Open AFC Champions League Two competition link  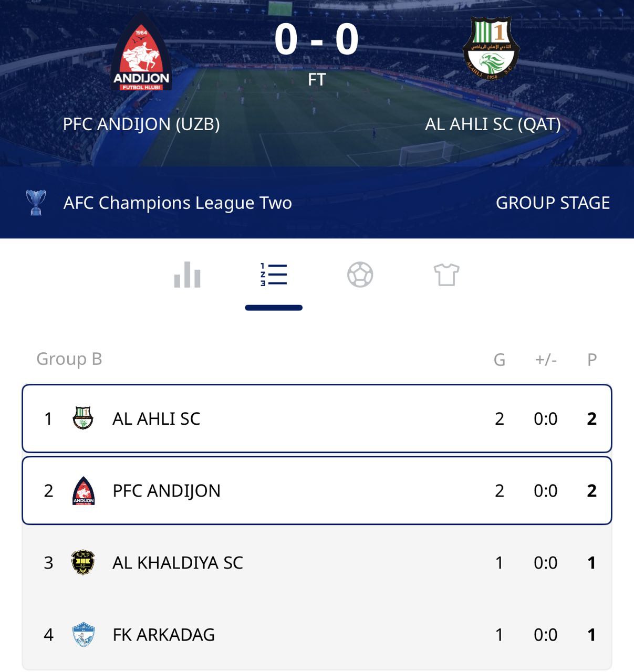(178, 203)
